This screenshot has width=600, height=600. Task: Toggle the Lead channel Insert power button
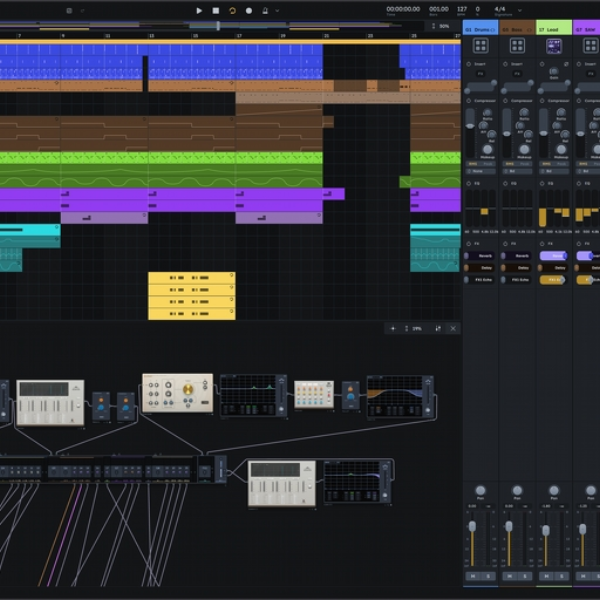542,64
